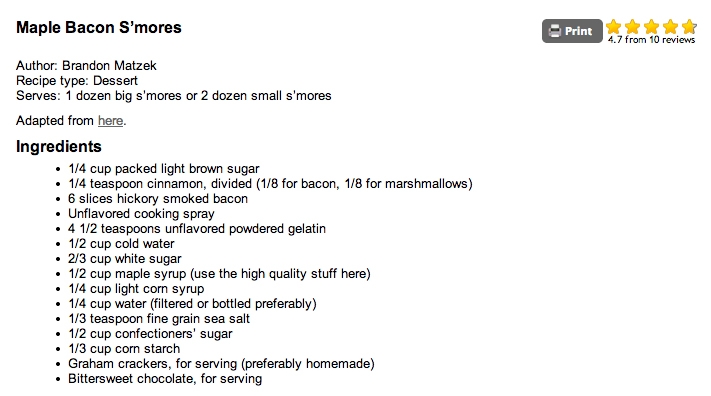Click the Print button
This screenshot has height=396, width=711.
[572, 31]
